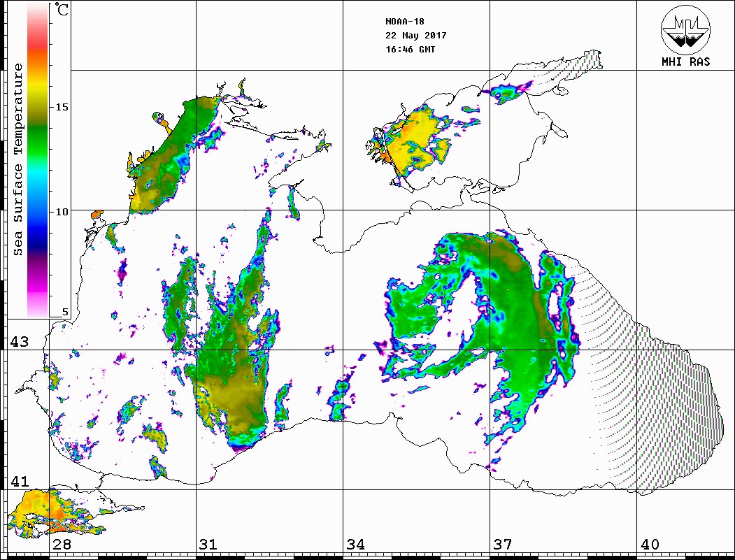Click the large striped hatched area in southeast
735x560 pixels.
(x=657, y=412)
